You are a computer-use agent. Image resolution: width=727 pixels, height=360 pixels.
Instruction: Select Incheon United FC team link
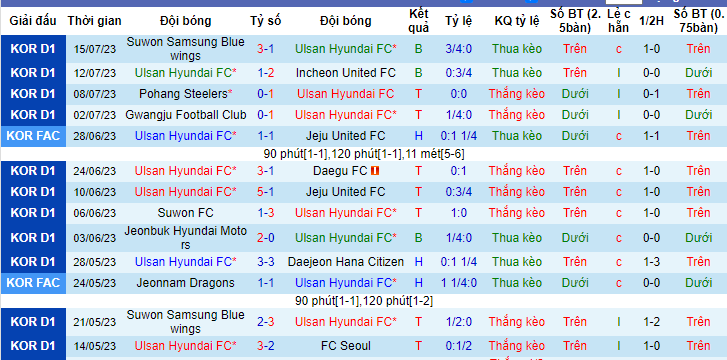pos(345,73)
